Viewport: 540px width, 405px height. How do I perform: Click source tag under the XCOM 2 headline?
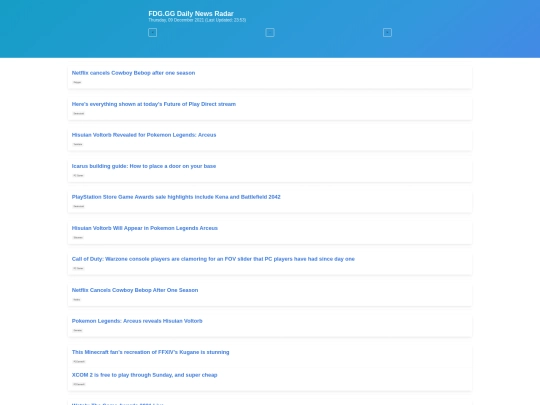coord(79,384)
